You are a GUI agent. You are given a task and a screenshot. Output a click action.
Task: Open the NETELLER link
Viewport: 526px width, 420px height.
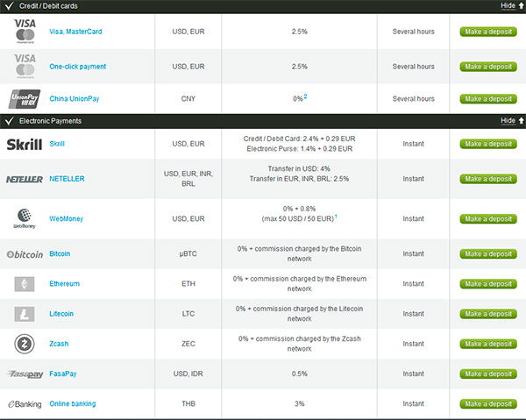68,179
